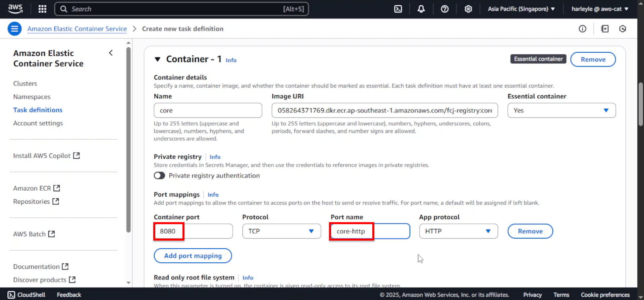Open CloudShell from the top bar
The width and height of the screenshot is (644, 300).
[398, 9]
